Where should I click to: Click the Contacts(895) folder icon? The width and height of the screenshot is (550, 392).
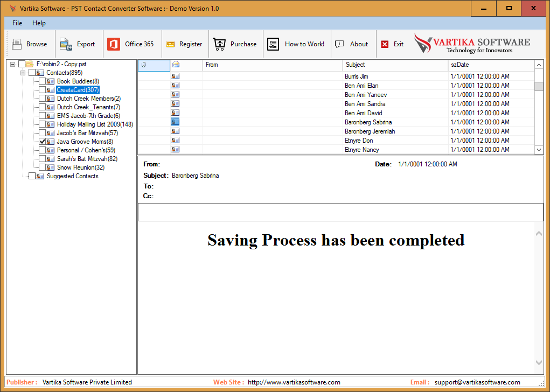click(40, 73)
